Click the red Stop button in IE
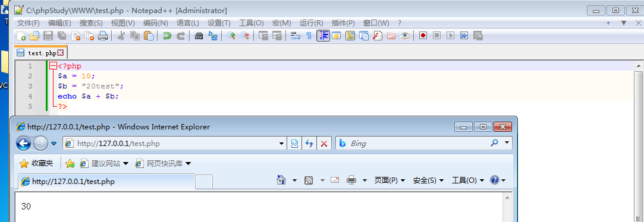This screenshot has height=222, width=644. tap(324, 144)
